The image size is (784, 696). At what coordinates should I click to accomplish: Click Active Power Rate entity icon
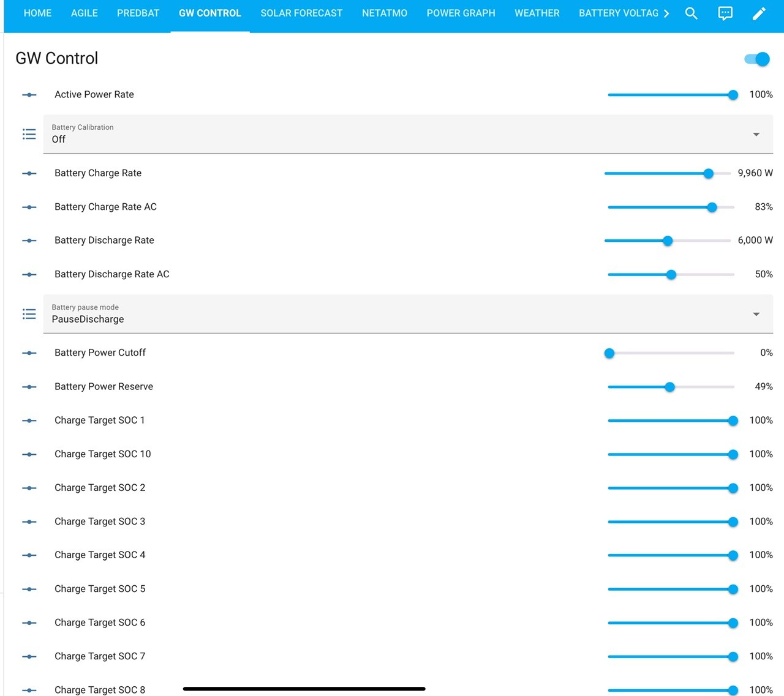(x=29, y=95)
